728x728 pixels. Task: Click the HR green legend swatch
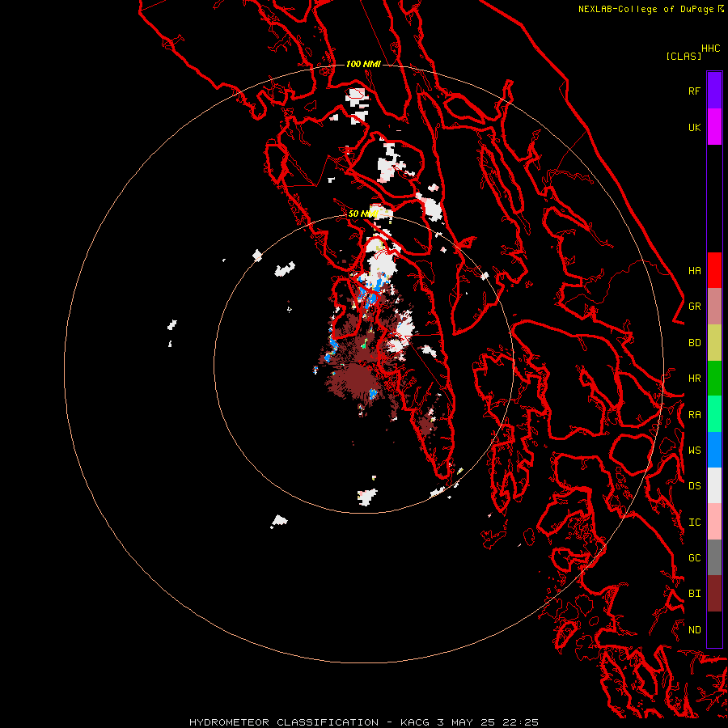(714, 379)
